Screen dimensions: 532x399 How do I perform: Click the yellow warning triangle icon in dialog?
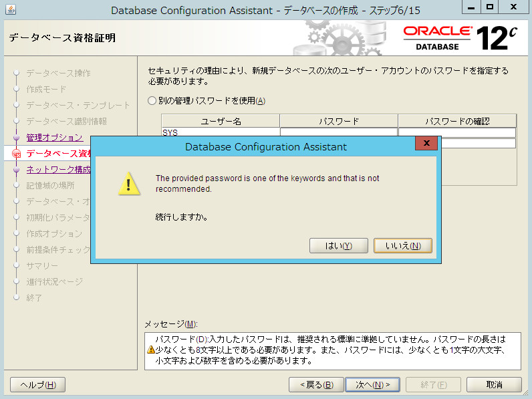click(129, 184)
